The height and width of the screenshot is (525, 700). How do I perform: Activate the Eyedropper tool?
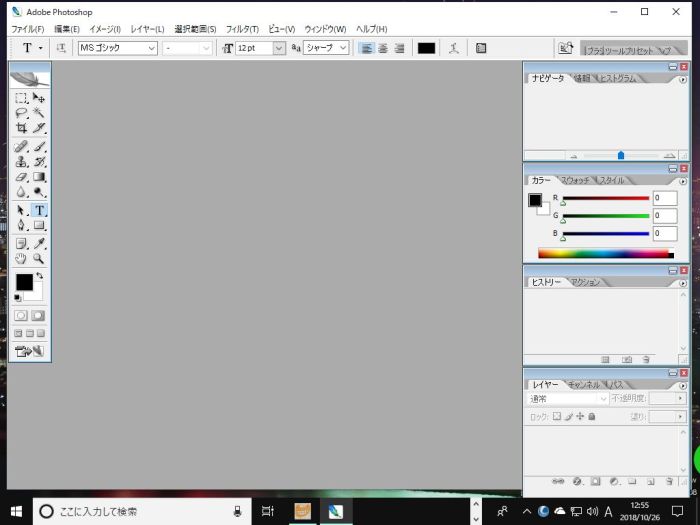40,242
